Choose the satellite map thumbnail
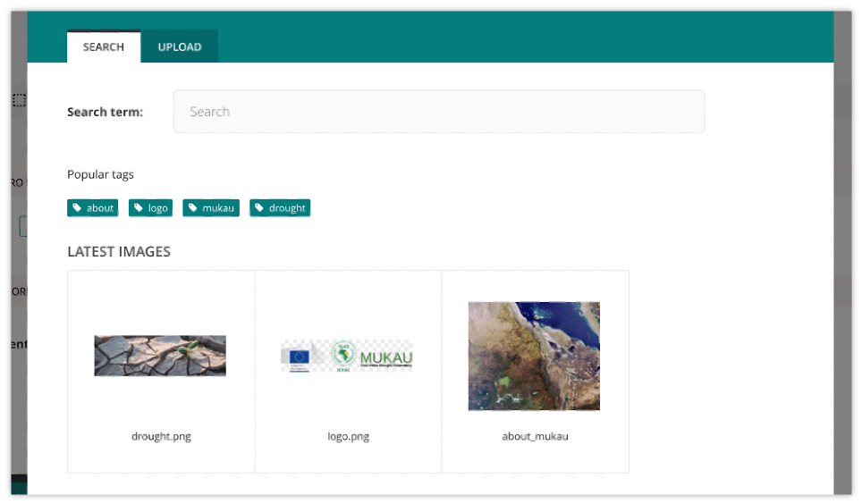862x504 pixels. [x=534, y=356]
